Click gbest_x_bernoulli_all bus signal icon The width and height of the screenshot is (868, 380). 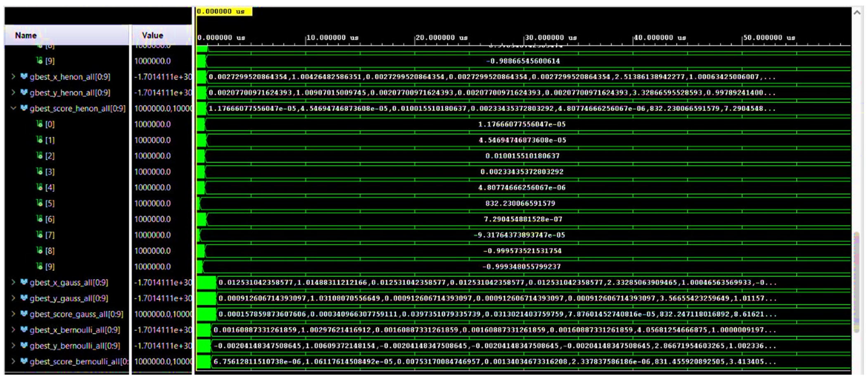pos(24,330)
